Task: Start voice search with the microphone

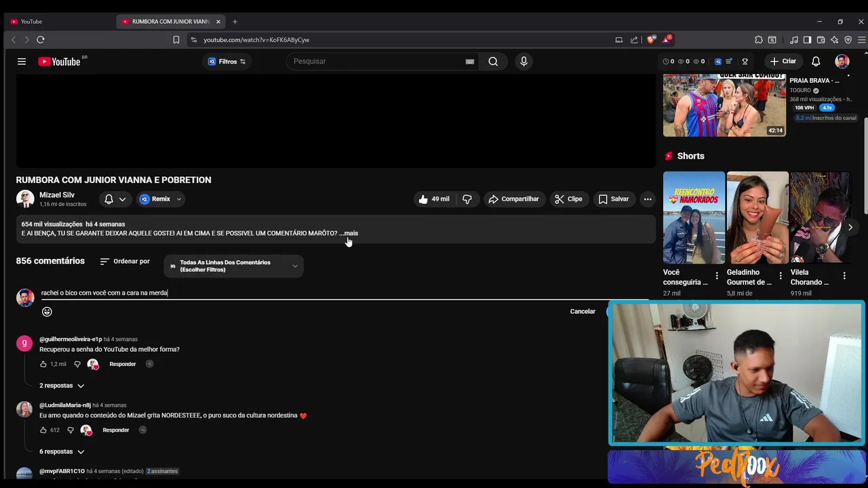Action: point(524,61)
